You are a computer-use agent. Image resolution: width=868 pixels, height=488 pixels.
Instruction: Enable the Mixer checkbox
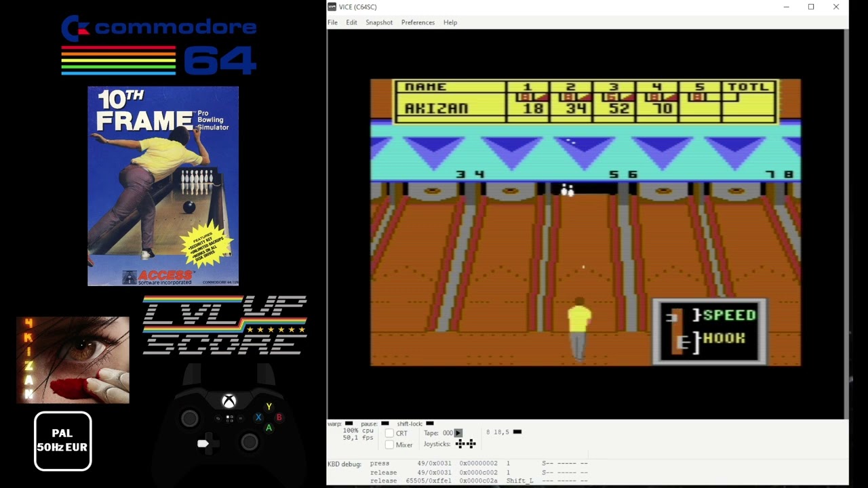pos(389,445)
